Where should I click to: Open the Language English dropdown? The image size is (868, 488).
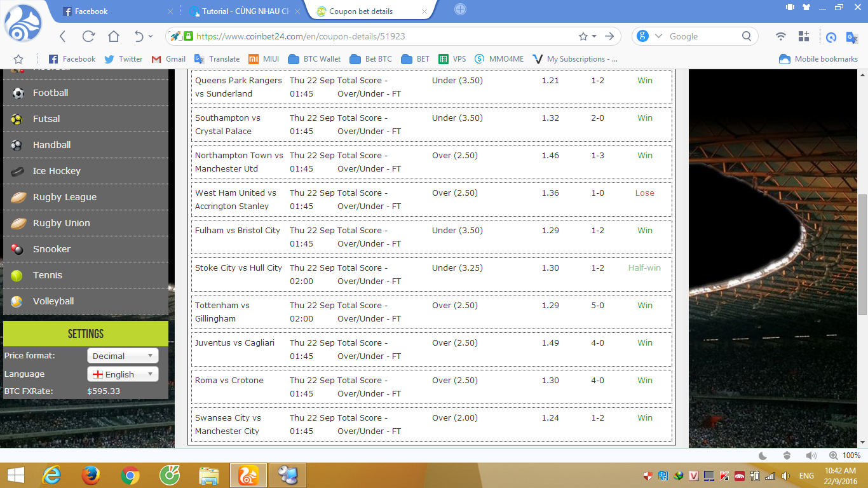point(123,374)
